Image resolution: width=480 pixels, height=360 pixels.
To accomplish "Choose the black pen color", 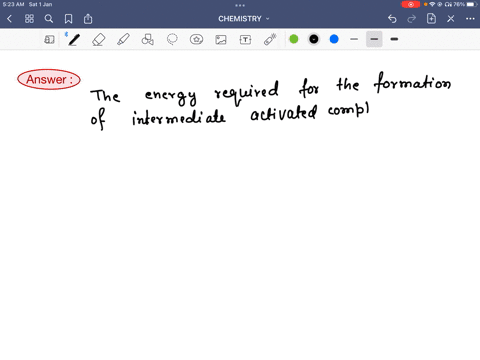I will 314,39.
